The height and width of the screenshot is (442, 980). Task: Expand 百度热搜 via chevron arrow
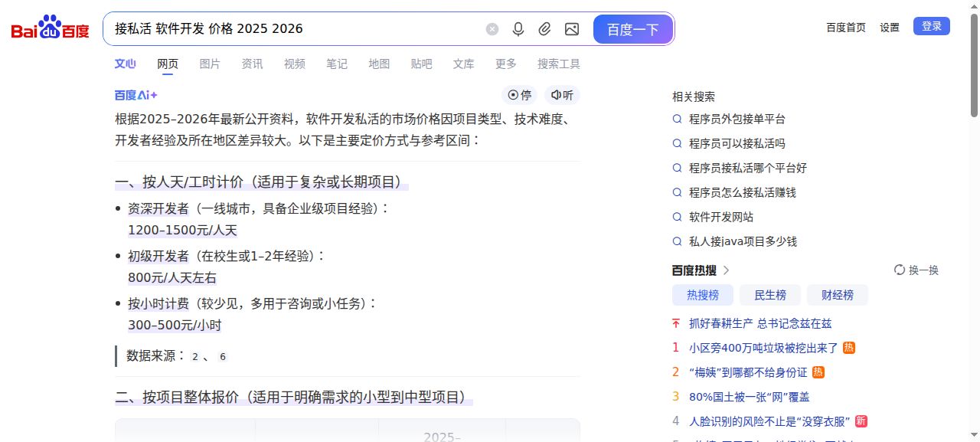pos(726,270)
